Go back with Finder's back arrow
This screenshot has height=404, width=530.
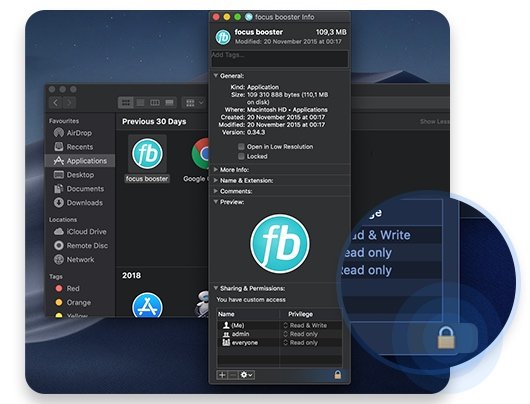tap(56, 102)
